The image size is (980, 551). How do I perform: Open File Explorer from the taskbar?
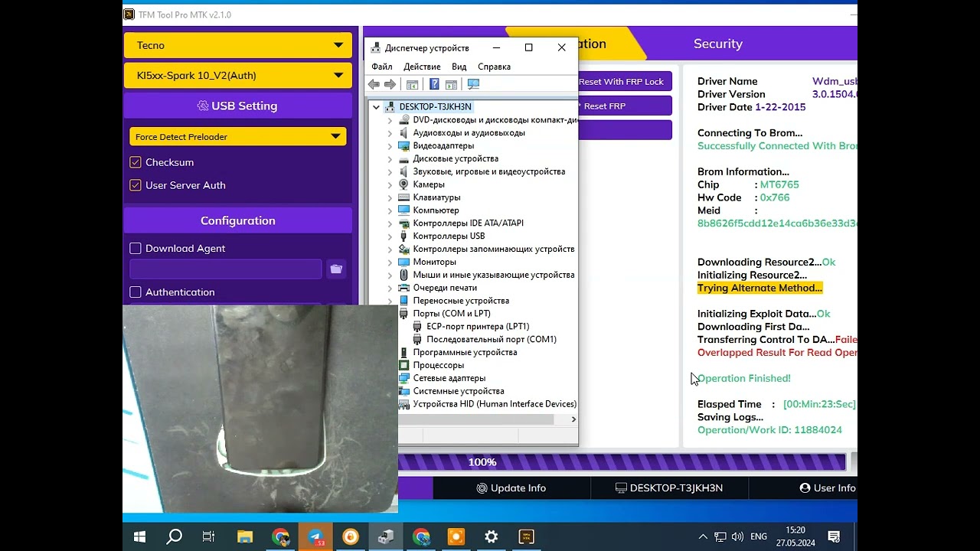244,536
